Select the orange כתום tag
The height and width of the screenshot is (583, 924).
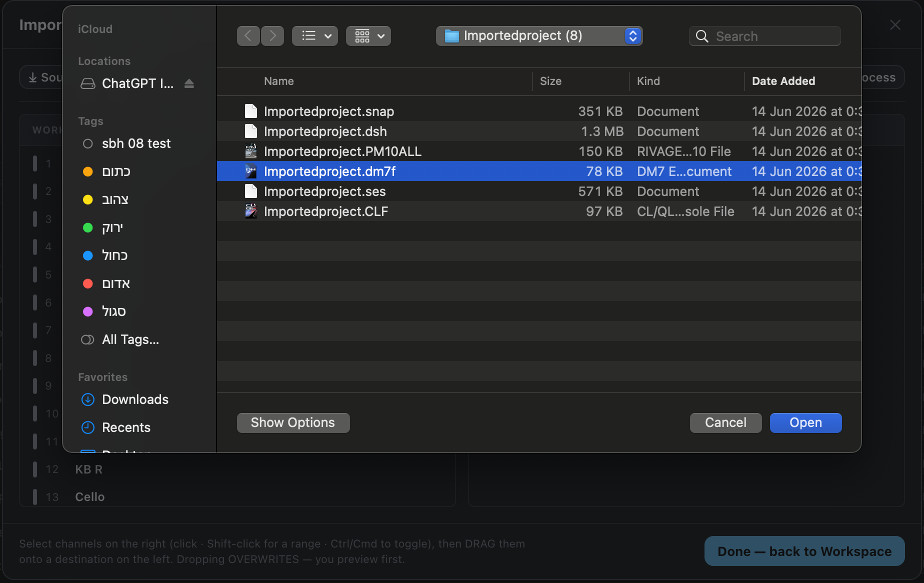click(x=106, y=171)
